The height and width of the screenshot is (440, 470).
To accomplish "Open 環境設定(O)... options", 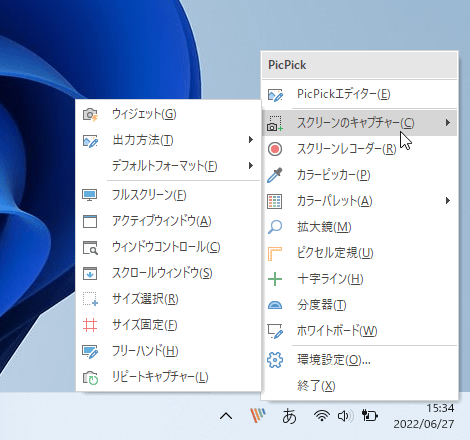I will click(360, 360).
